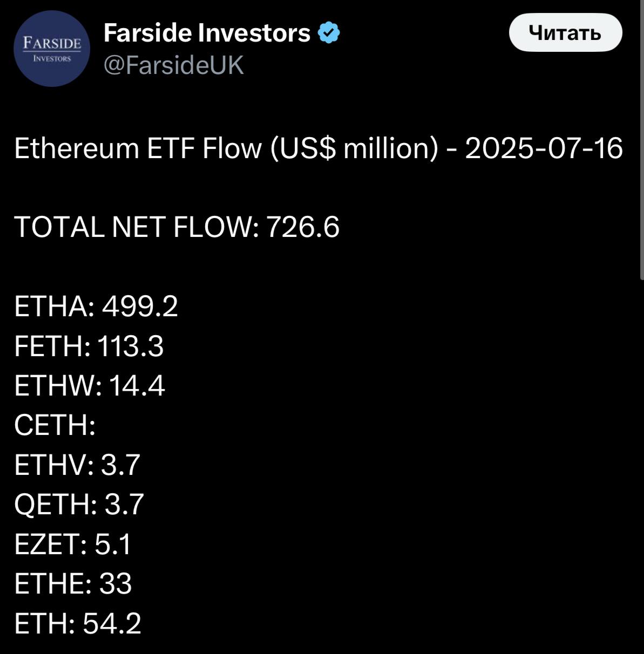Image resolution: width=644 pixels, height=654 pixels.
Task: Click the EZET: 5.1 line
Action: [x=73, y=544]
